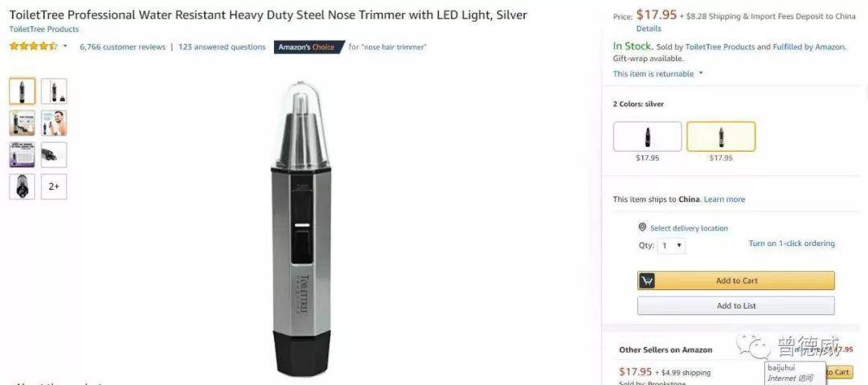Open the Amazon's Choice badge
The width and height of the screenshot is (868, 385).
tap(309, 47)
